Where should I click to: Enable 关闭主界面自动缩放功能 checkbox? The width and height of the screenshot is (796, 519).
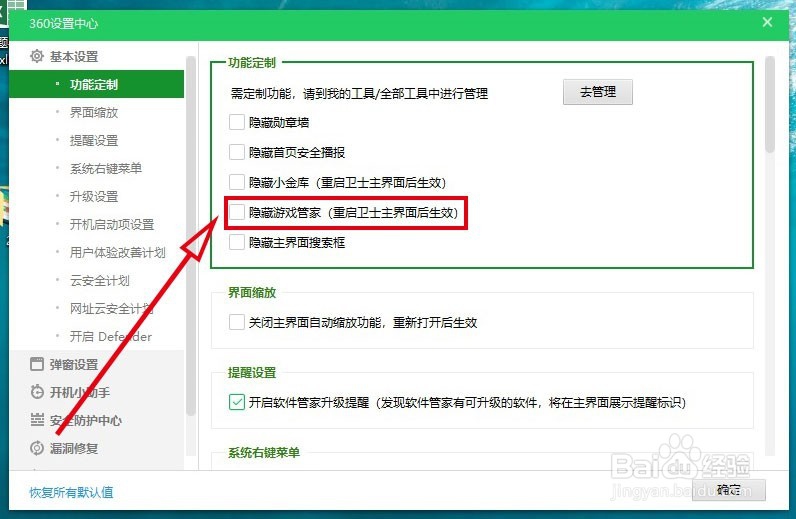pos(237,322)
